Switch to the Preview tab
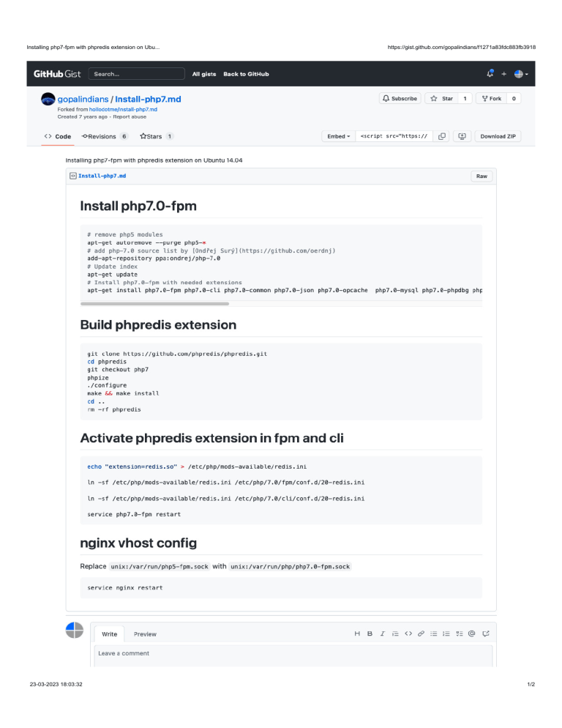562x728 pixels. tap(145, 634)
